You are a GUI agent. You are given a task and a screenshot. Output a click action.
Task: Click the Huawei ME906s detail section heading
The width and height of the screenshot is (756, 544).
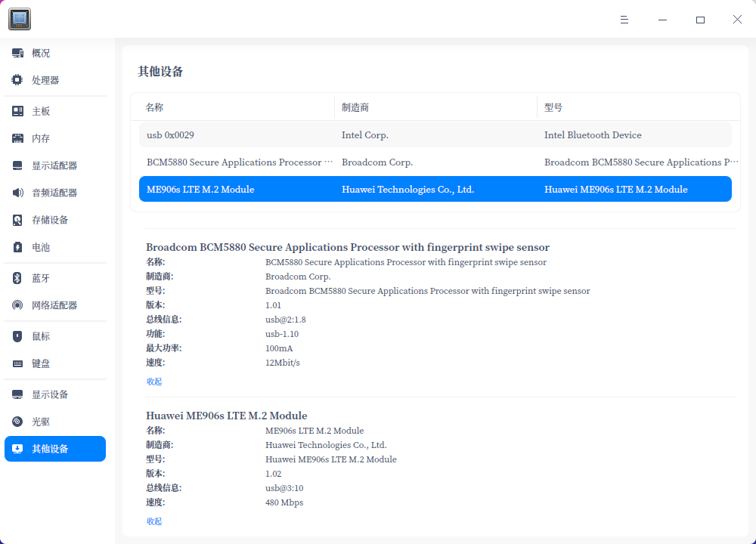tap(227, 416)
